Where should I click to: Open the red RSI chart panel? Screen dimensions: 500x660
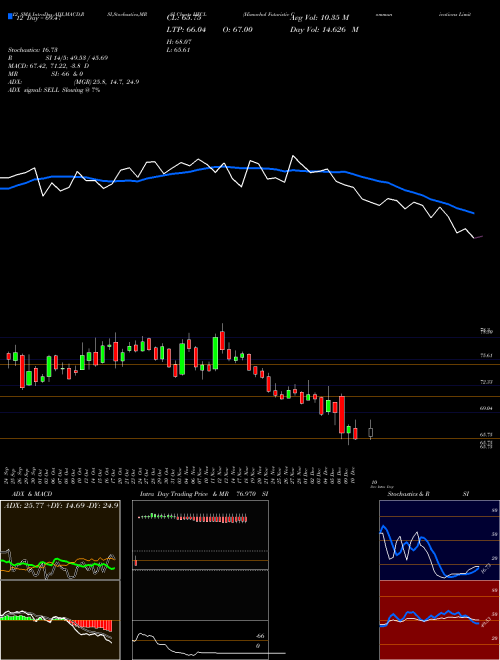[x=439, y=620]
